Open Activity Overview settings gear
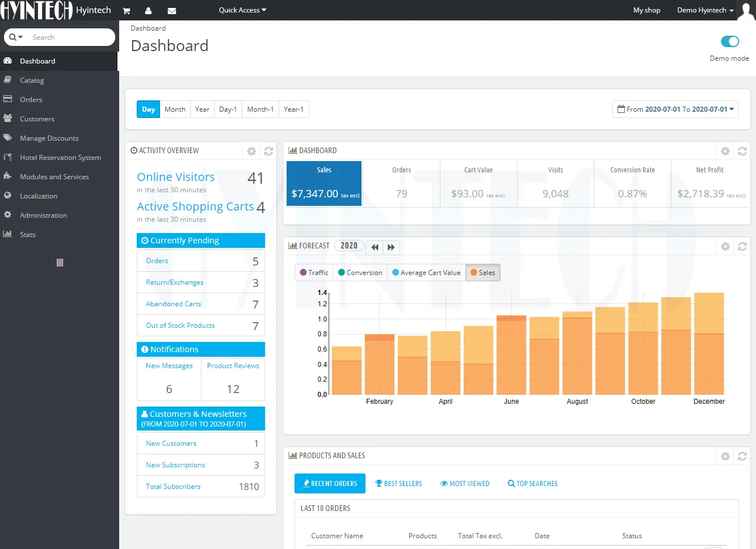Image resolution: width=756 pixels, height=549 pixels. pos(251,151)
